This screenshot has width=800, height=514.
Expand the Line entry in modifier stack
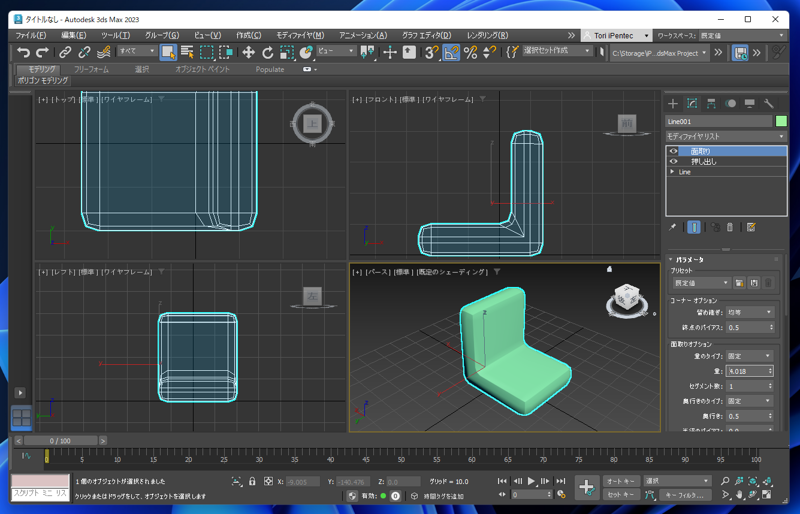[672, 172]
